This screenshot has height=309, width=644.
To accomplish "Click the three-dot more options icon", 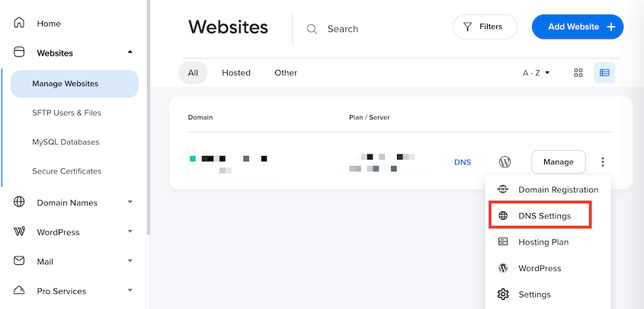I will pos(603,161).
